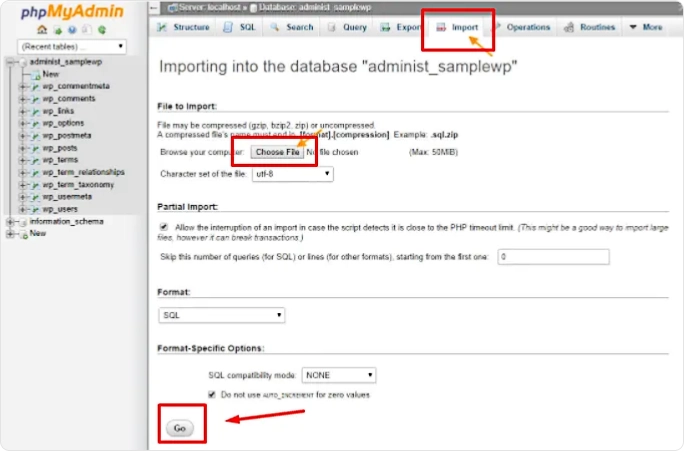Click the wp_postmeta table icon
The image size is (684, 451).
pos(35,136)
